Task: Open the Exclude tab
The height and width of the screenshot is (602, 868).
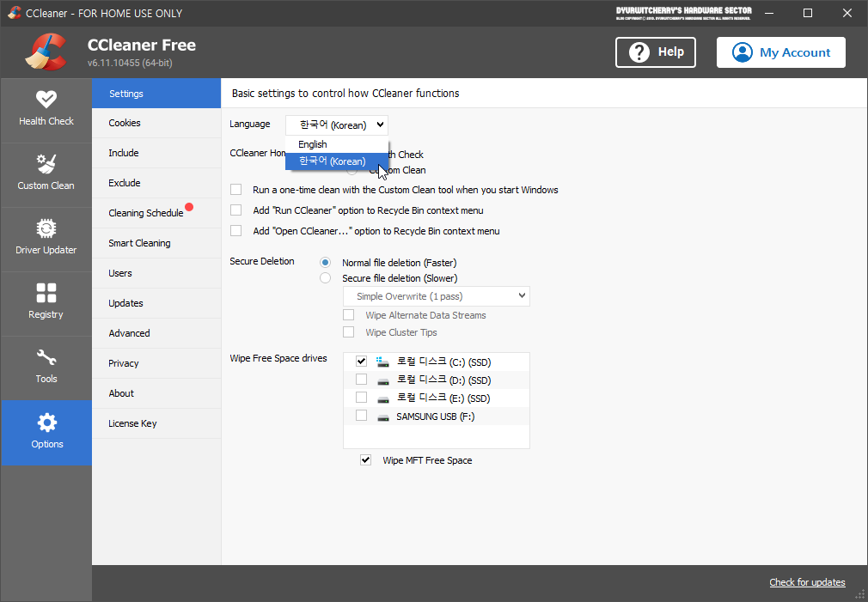Action: click(156, 183)
